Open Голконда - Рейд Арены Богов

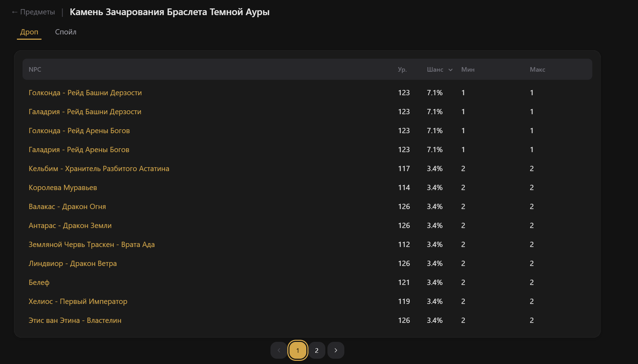[79, 131]
